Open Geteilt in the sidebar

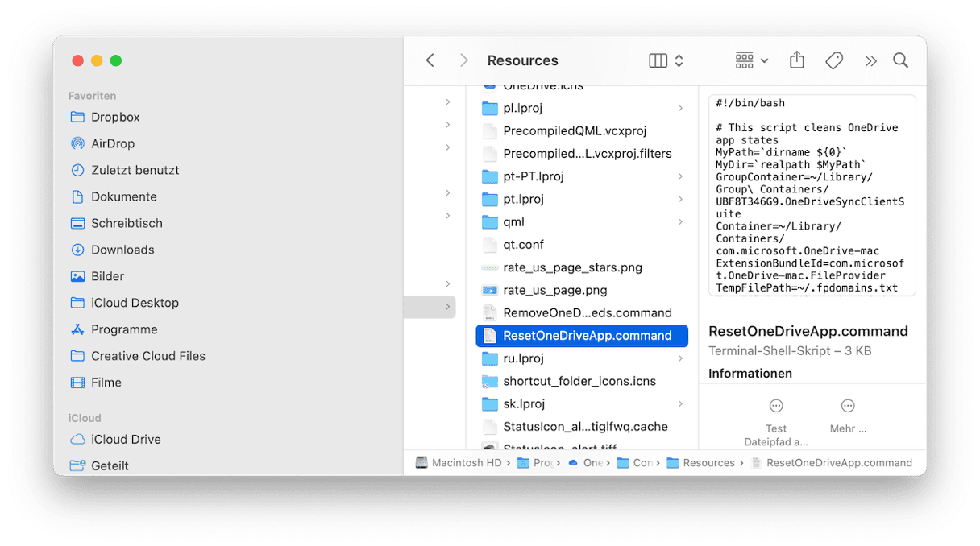(110, 465)
